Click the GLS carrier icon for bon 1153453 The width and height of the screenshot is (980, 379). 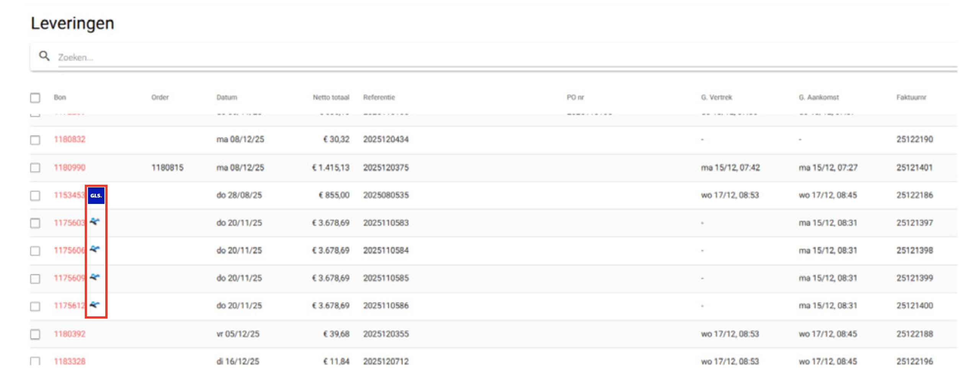(x=96, y=195)
